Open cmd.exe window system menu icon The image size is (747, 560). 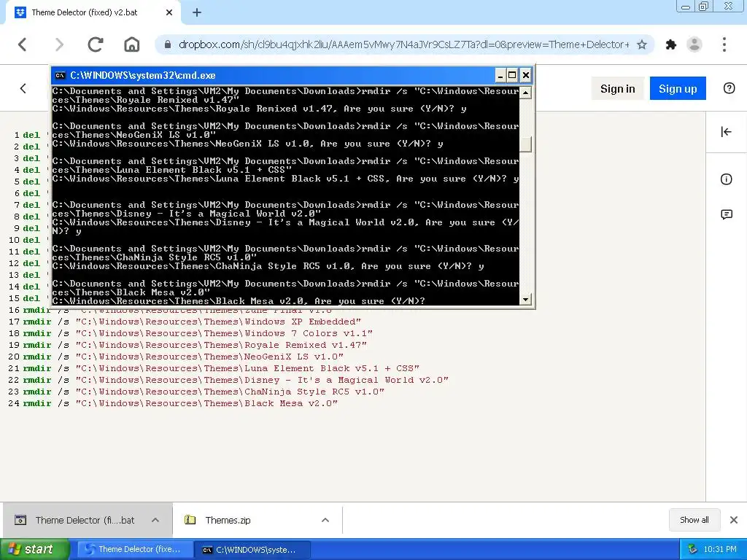click(60, 76)
